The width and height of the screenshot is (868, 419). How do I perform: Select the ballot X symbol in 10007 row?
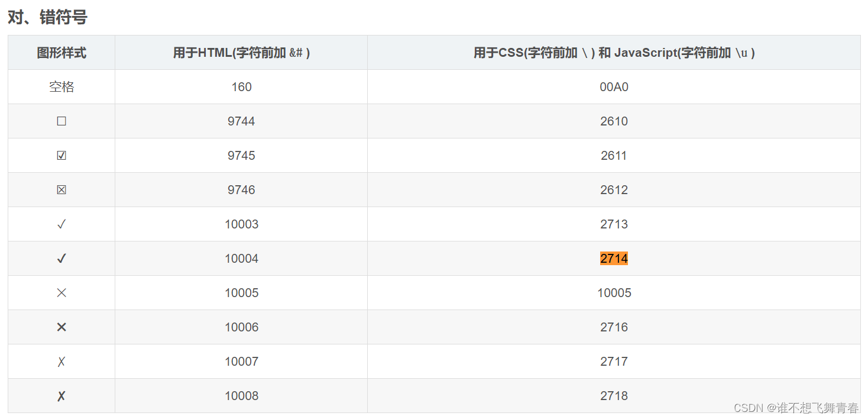[61, 362]
